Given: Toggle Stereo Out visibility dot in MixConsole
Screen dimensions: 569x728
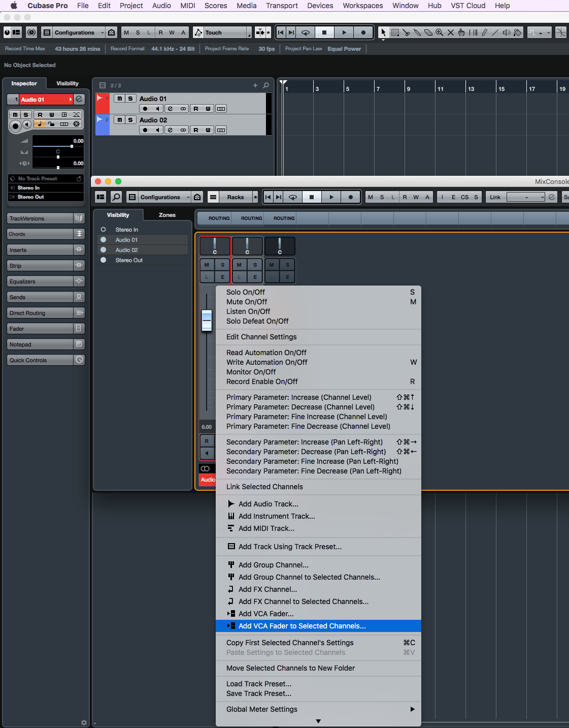Looking at the screenshot, I should [x=104, y=260].
